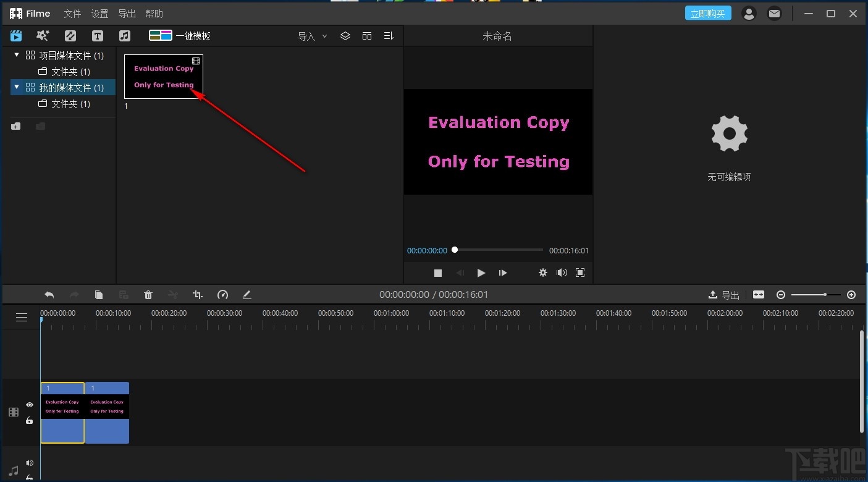Open the Audio tab with music note
The height and width of the screenshot is (482, 868).
pyautogui.click(x=125, y=36)
